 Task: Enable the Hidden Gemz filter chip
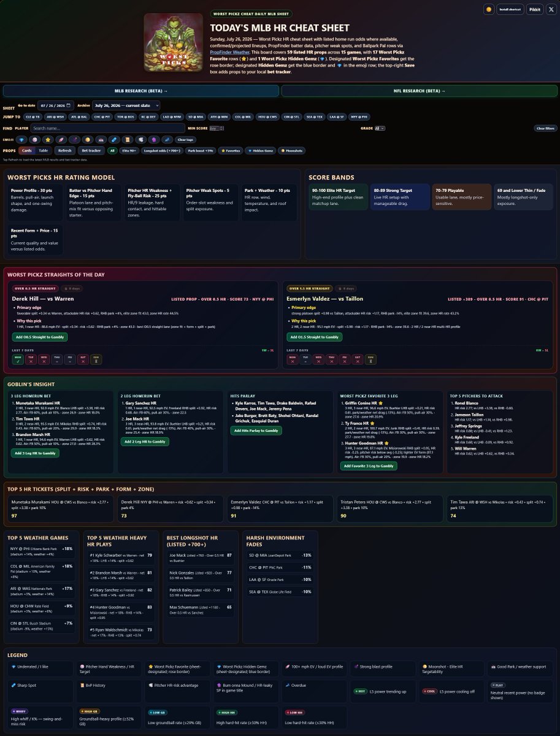tap(261, 150)
